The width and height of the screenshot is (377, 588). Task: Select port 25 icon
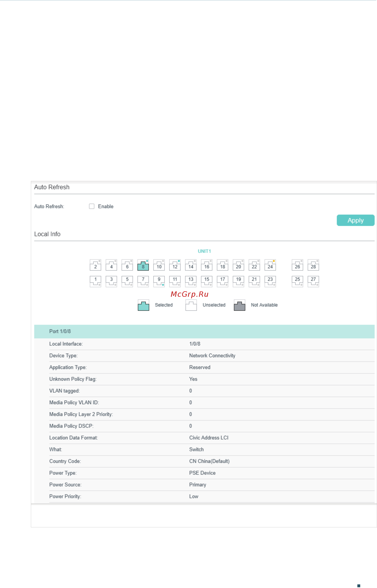pos(297,282)
